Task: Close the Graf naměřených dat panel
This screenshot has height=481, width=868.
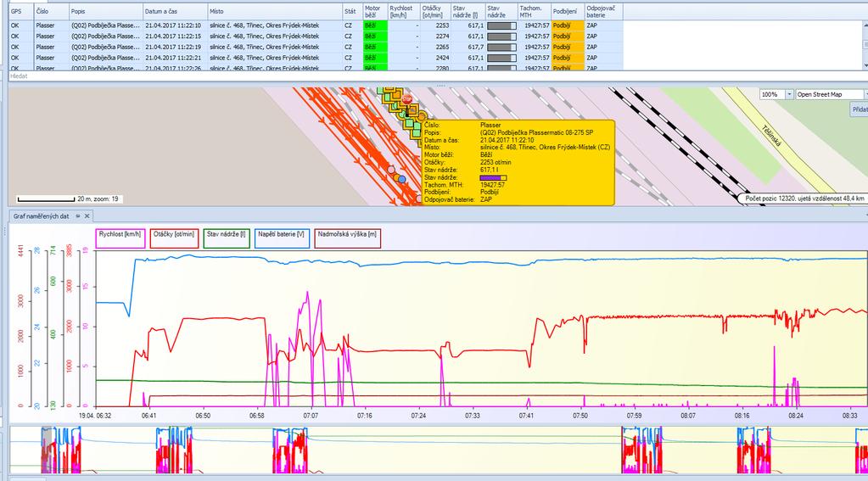Action: pos(87,215)
